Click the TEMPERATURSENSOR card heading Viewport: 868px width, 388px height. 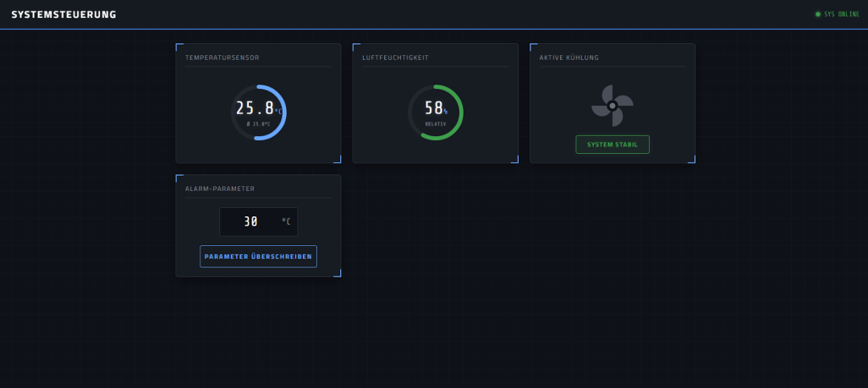coord(222,57)
